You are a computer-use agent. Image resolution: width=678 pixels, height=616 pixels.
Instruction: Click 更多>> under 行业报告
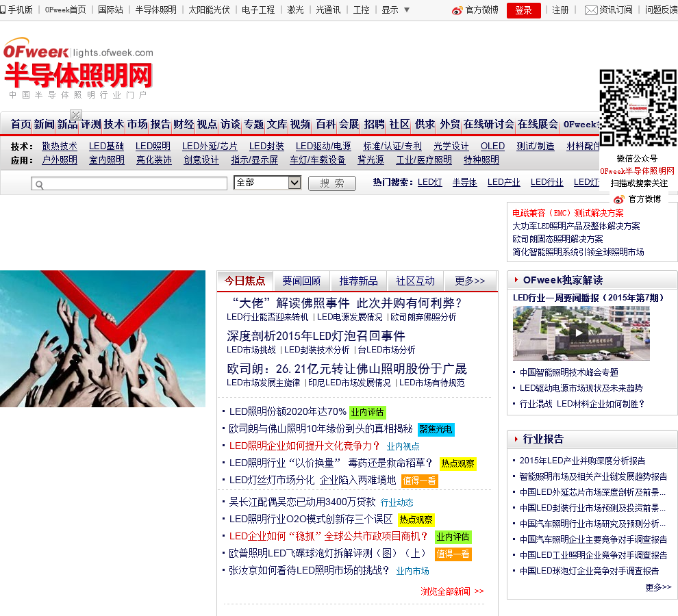pos(658,587)
